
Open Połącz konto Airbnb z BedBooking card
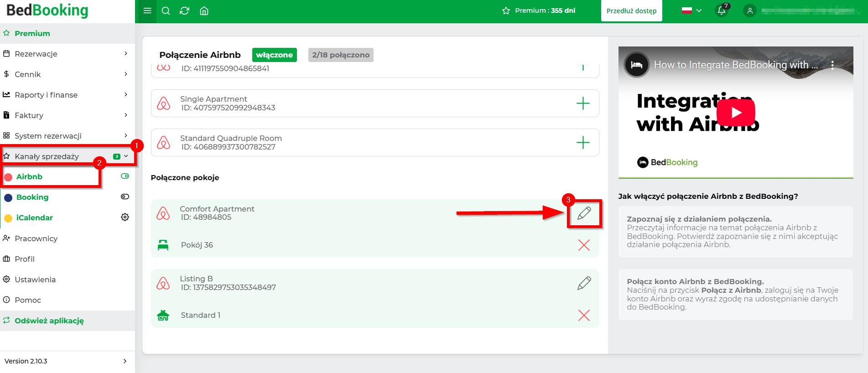(735, 295)
